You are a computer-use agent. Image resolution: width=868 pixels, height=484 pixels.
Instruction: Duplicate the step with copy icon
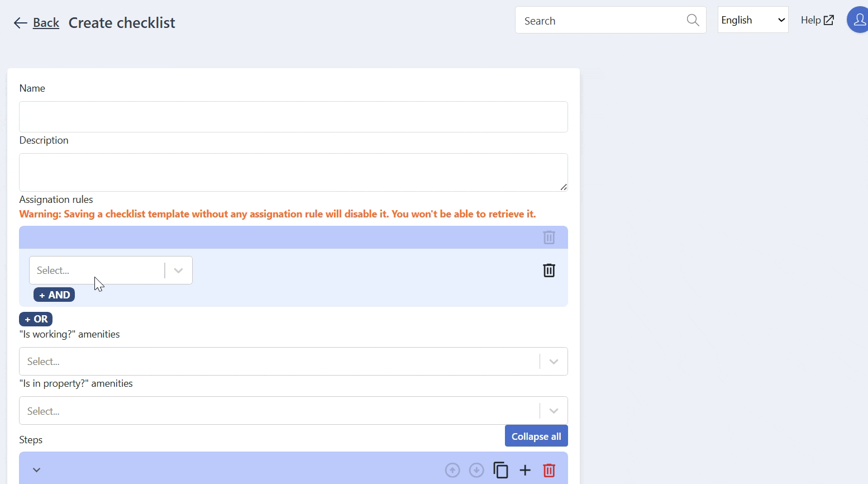pos(500,470)
